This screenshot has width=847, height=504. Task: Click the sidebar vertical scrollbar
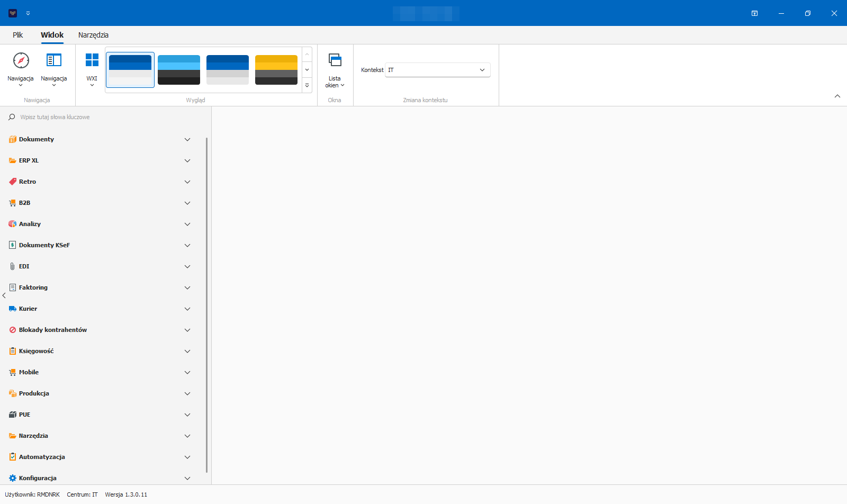point(206,305)
